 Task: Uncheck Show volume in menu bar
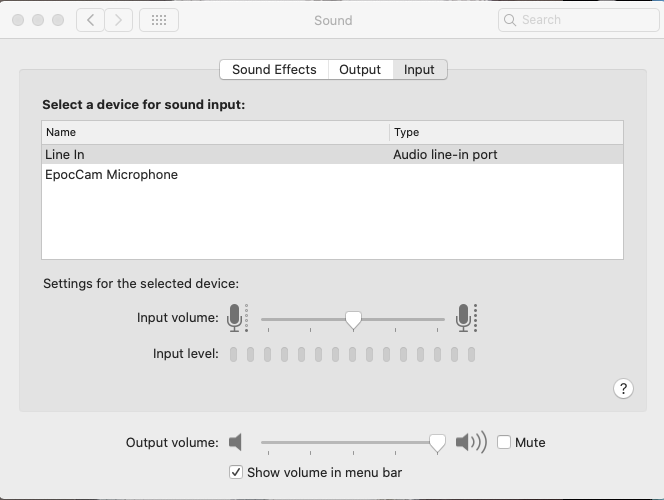click(x=236, y=472)
